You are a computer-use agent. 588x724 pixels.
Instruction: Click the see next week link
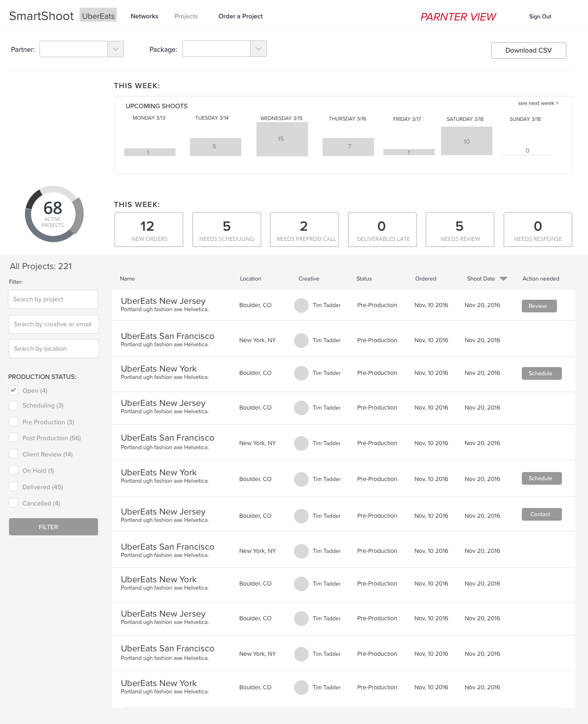tap(538, 103)
